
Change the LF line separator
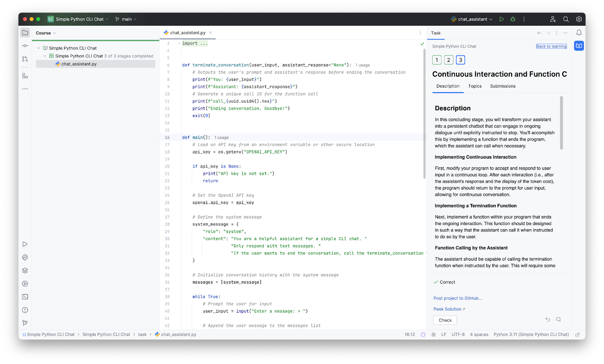[444, 335]
